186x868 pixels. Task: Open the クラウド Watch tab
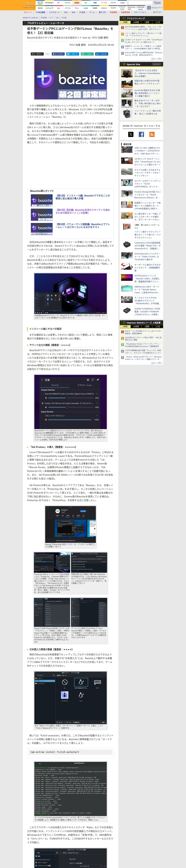(113, 3)
